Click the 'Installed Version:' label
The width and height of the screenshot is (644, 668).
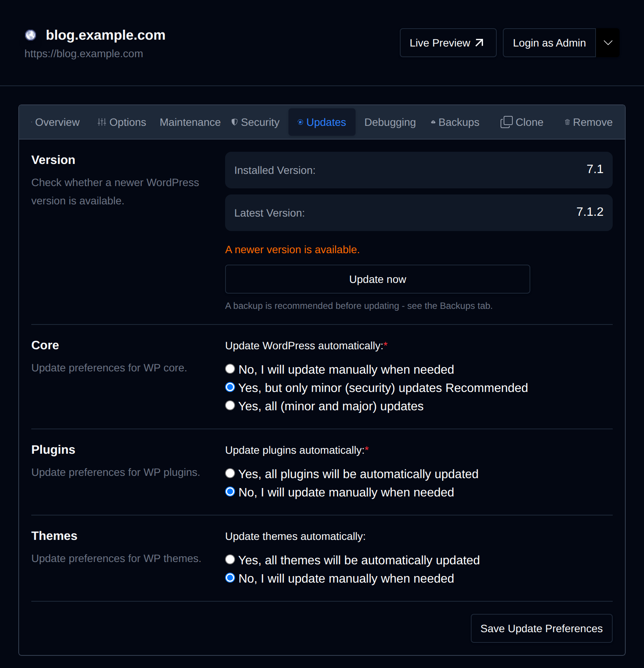tap(275, 170)
